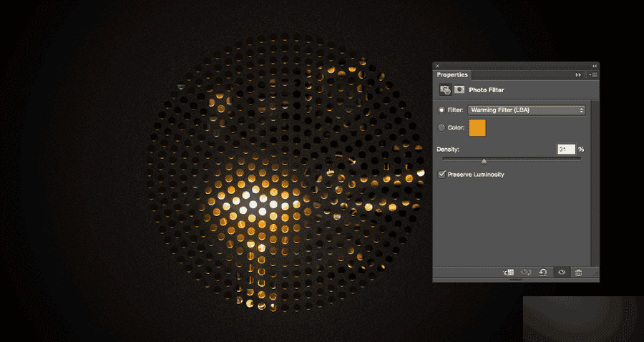Open the Properties panel flyout menu
Image resolution: width=644 pixels, height=342 pixels.
(x=592, y=74)
